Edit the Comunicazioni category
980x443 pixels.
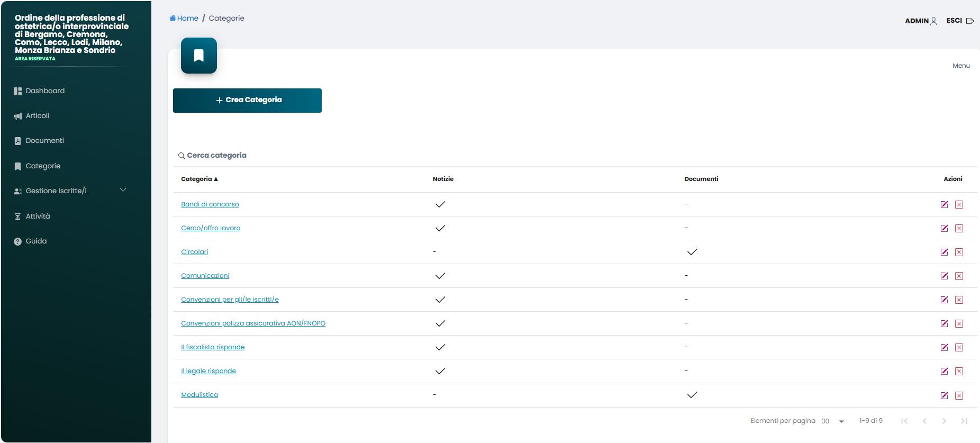(x=944, y=276)
